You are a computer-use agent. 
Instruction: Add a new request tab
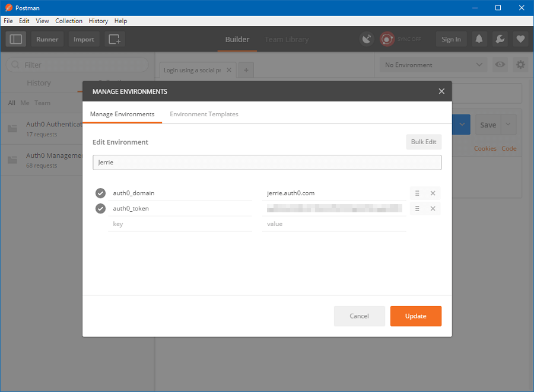point(246,70)
